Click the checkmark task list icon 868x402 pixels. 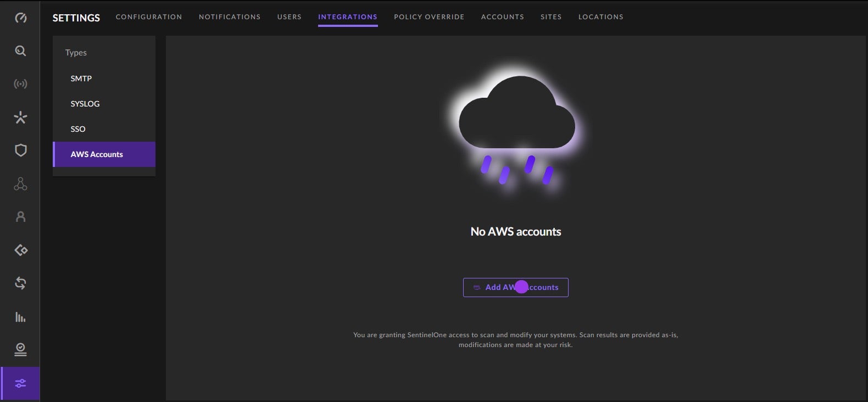(20, 350)
